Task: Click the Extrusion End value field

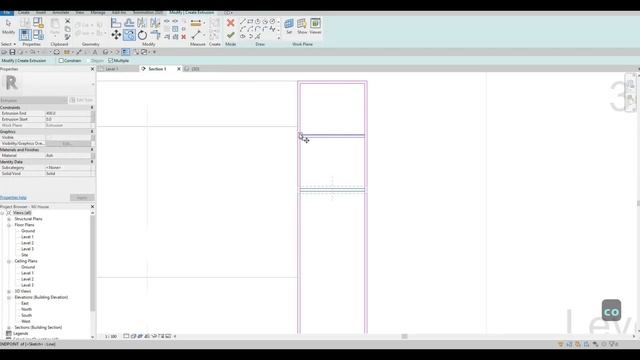Action: [68, 113]
